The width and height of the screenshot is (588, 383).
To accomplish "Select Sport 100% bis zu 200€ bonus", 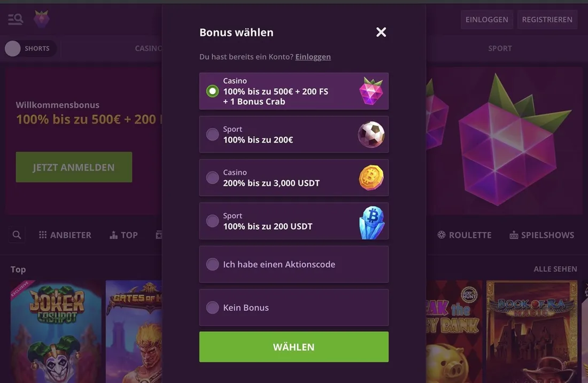I will [293, 134].
